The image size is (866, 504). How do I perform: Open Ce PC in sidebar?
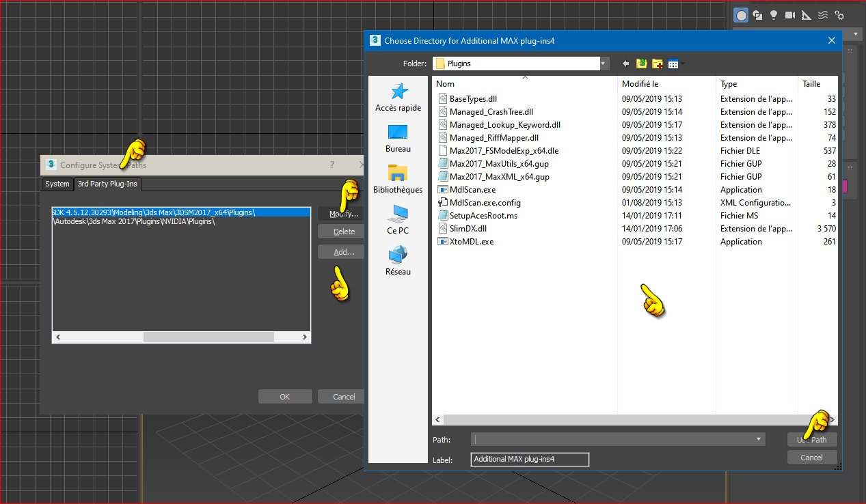click(x=398, y=221)
